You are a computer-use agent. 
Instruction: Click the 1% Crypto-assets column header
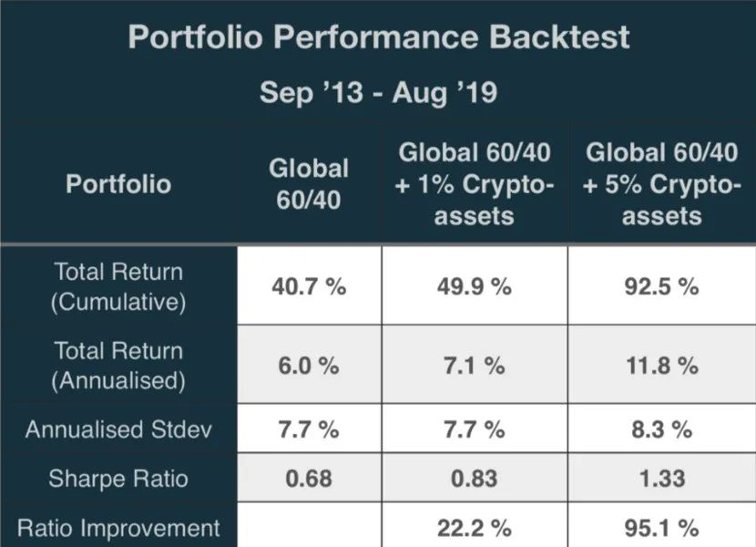pos(475,184)
